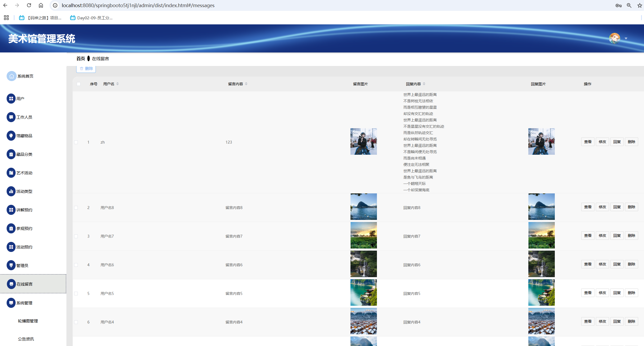Click 回复 button for 用户名7 row

point(617,236)
